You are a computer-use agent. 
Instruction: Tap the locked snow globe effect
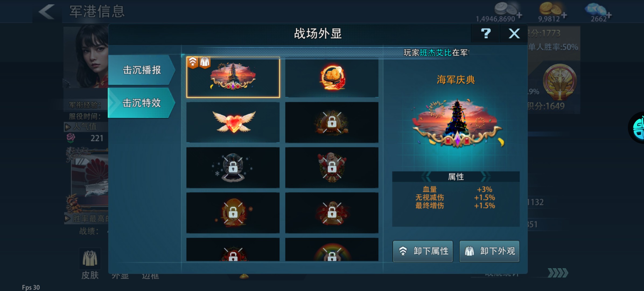pos(233,168)
